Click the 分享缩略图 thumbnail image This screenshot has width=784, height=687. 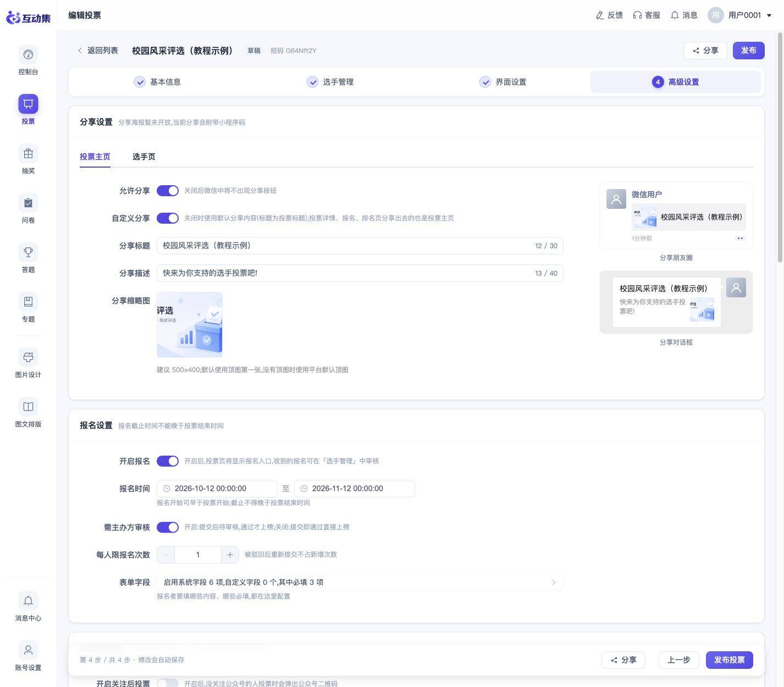click(190, 325)
